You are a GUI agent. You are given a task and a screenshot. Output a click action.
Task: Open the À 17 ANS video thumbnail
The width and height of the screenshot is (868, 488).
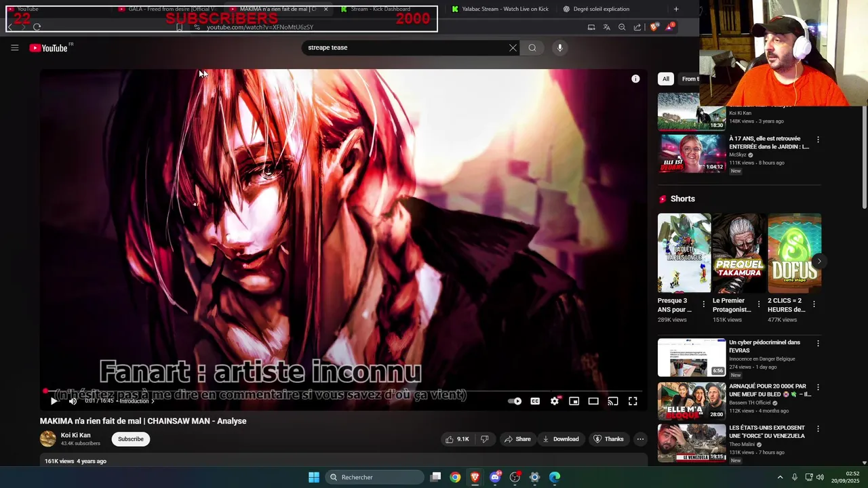point(692,153)
